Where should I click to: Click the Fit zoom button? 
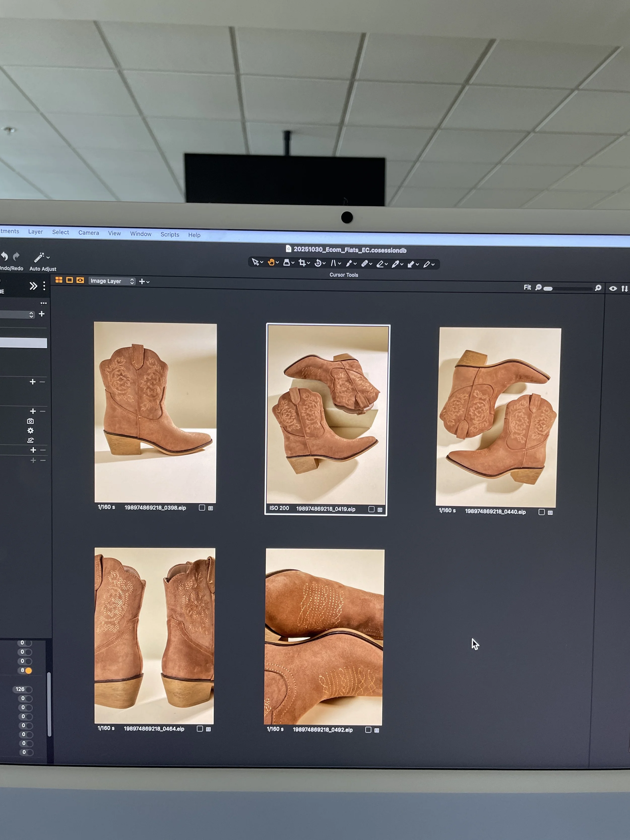(527, 288)
